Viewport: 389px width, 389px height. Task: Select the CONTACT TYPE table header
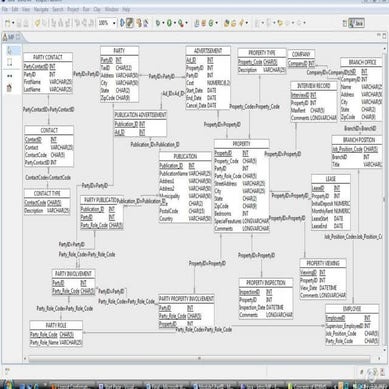pyautogui.click(x=47, y=194)
